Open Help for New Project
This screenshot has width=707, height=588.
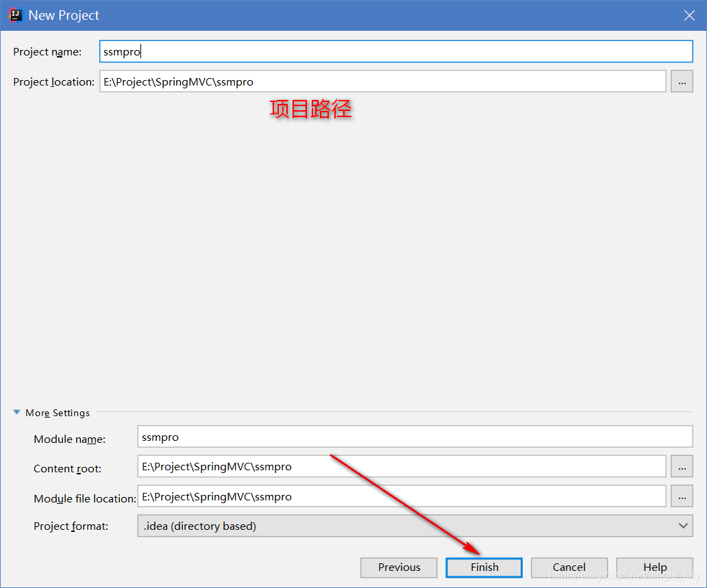(655, 567)
